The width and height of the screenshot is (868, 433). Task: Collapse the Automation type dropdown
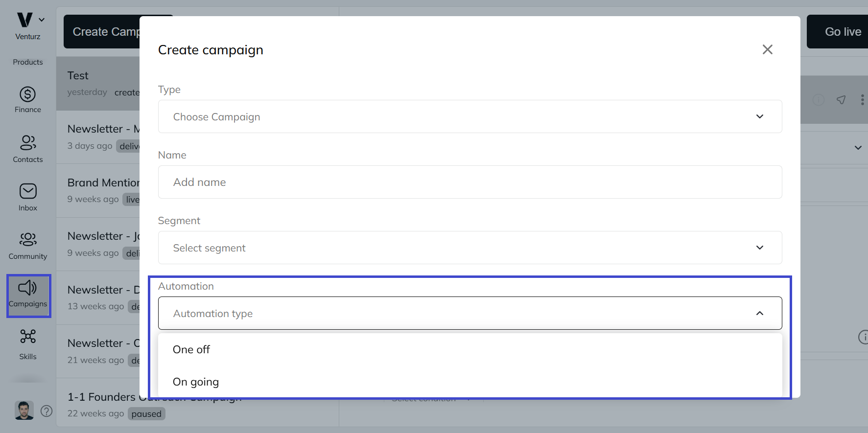(x=760, y=313)
